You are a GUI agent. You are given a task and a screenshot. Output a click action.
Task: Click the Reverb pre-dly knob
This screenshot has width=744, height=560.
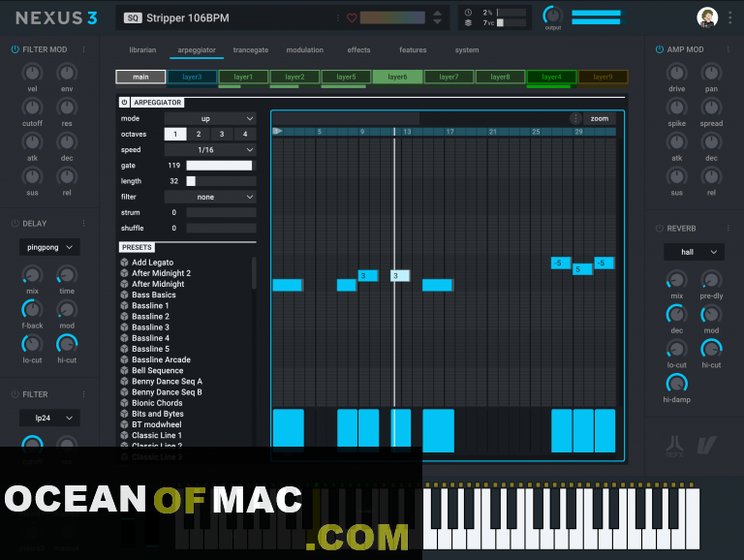click(711, 280)
